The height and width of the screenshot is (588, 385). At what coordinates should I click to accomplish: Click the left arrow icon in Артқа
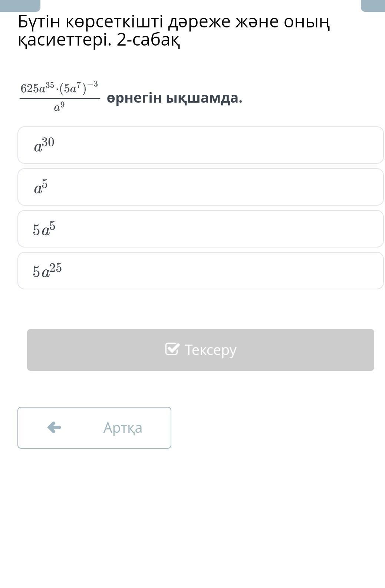54,427
